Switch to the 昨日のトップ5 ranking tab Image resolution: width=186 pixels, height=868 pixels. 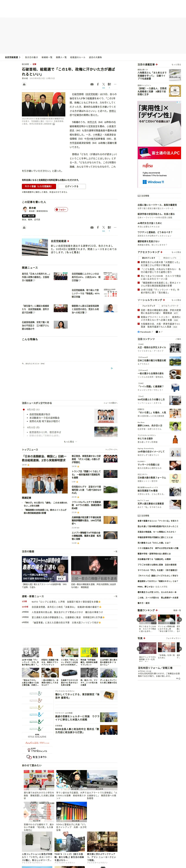click(x=170, y=258)
